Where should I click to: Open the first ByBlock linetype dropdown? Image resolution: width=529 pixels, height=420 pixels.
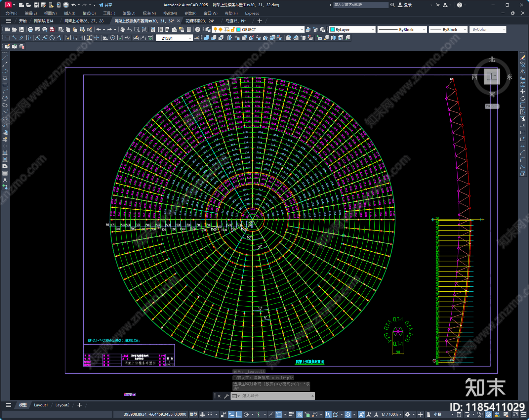tap(424, 29)
